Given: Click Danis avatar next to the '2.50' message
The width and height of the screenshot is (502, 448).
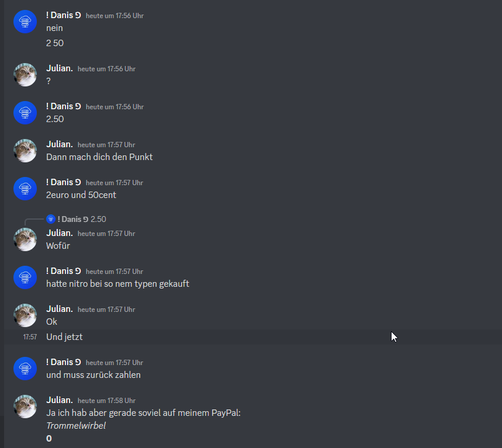Looking at the screenshot, I should coord(25,113).
